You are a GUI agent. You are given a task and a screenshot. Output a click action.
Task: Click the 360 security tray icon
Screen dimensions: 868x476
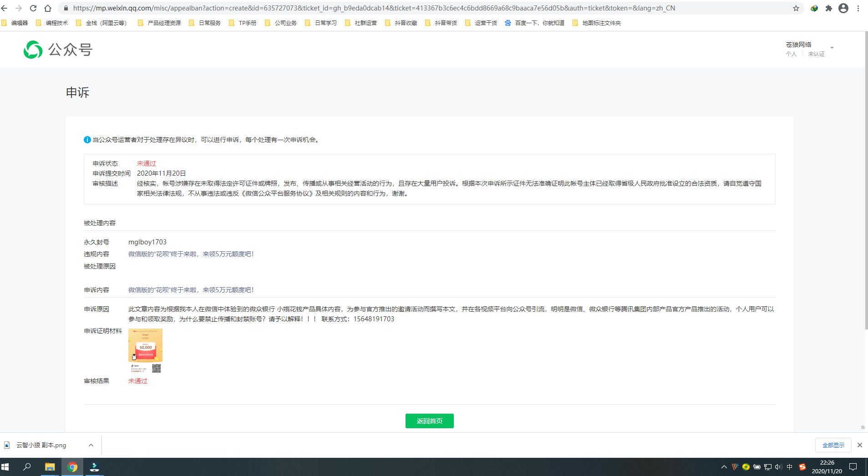point(746,467)
